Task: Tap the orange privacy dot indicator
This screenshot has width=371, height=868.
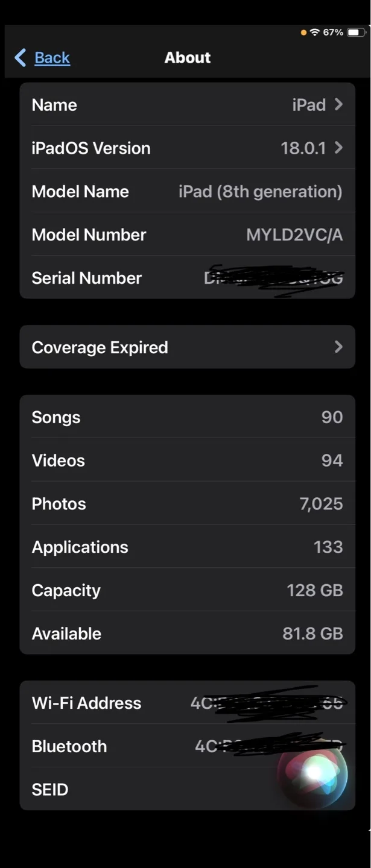Action: (303, 32)
